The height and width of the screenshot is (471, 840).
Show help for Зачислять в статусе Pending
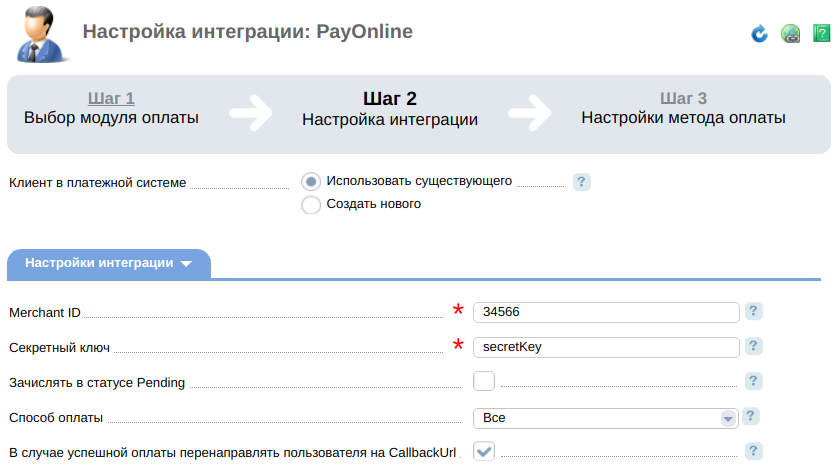click(753, 381)
